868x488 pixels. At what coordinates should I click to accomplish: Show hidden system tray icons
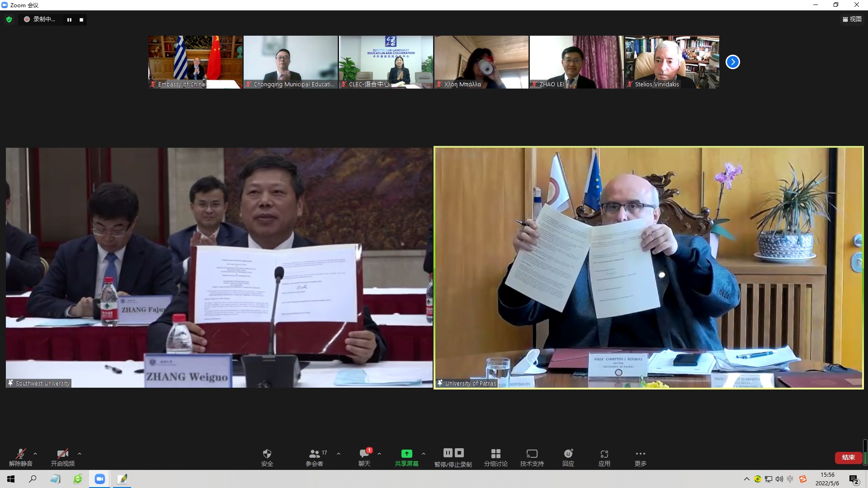[x=746, y=479]
